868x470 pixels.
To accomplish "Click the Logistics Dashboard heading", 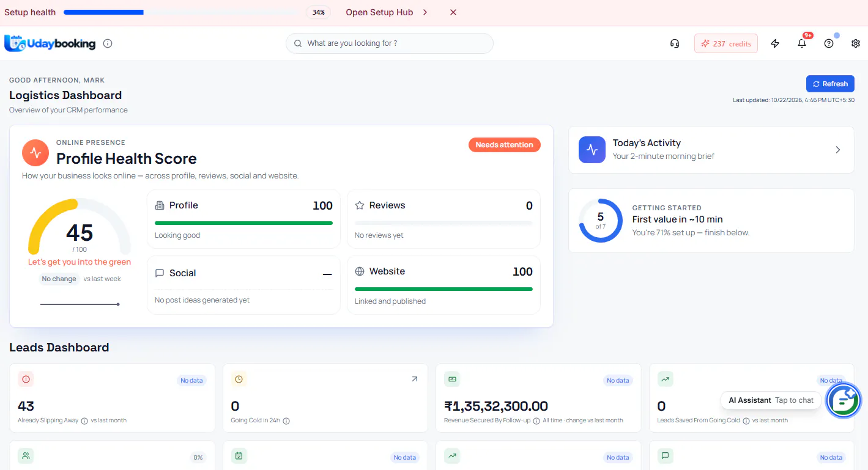I will coord(65,95).
